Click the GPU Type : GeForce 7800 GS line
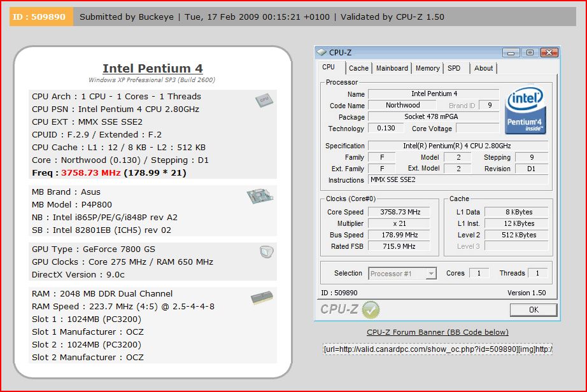 94,249
